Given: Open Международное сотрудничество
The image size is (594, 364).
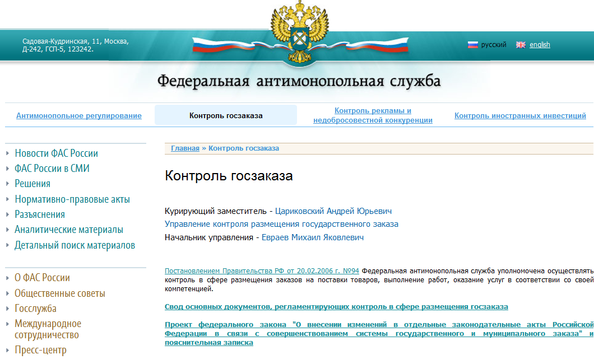Looking at the screenshot, I should pos(48,329).
